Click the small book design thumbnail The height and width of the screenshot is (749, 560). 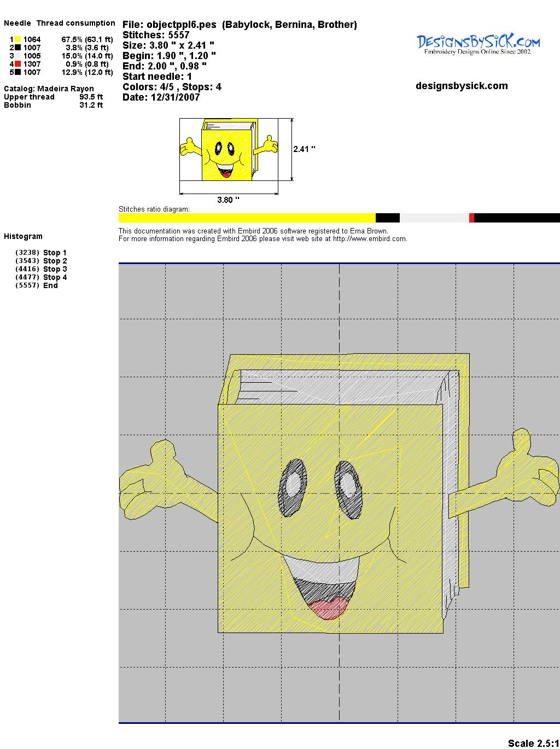coord(229,150)
